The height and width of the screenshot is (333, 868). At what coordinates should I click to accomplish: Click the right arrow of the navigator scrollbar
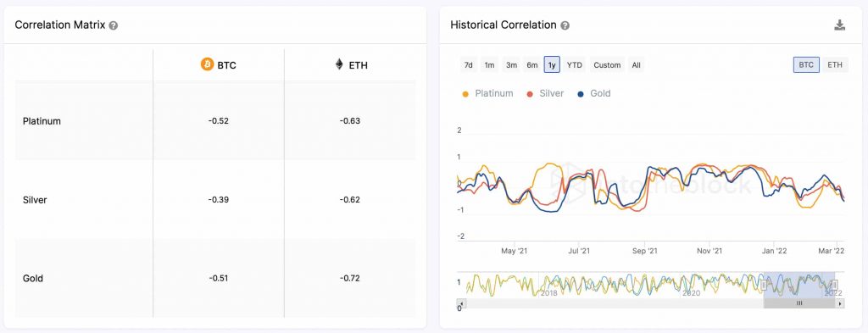point(840,303)
